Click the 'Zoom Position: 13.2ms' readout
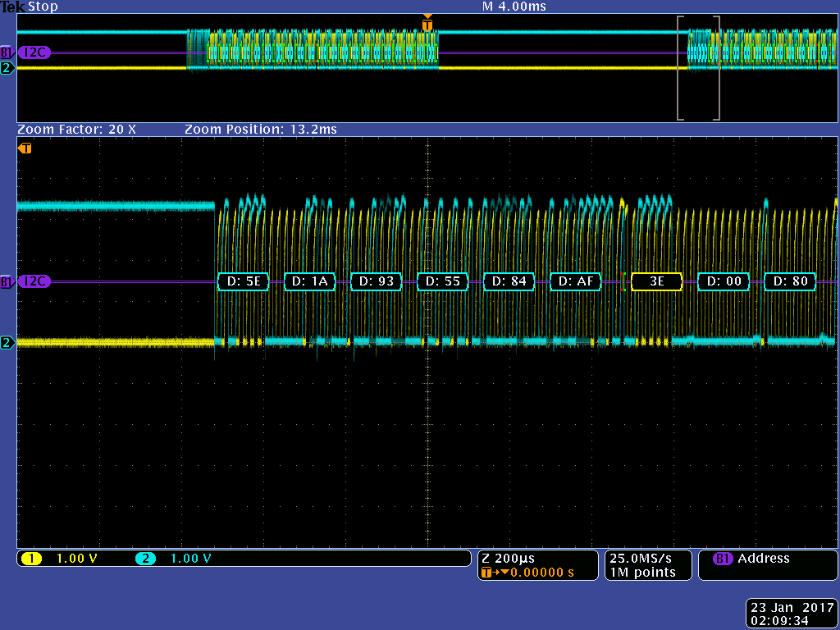The image size is (840, 630). (x=261, y=130)
